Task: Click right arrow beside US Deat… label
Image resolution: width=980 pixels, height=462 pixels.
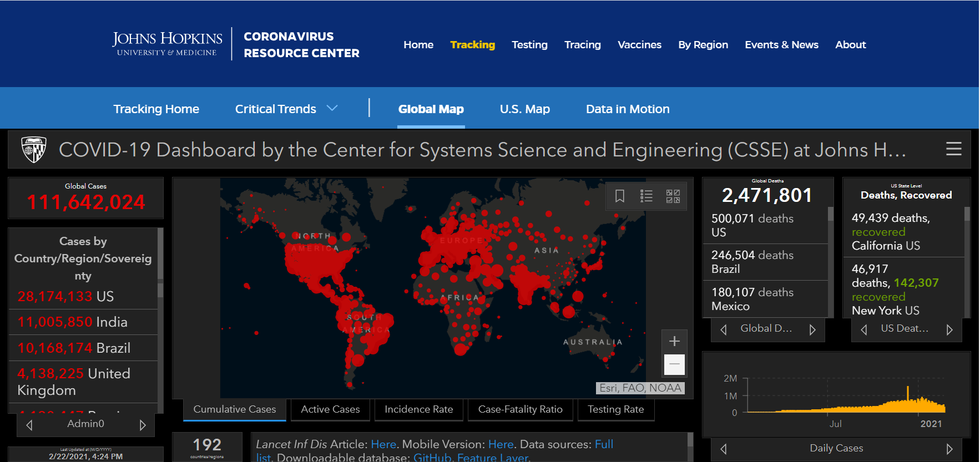Action: tap(949, 329)
